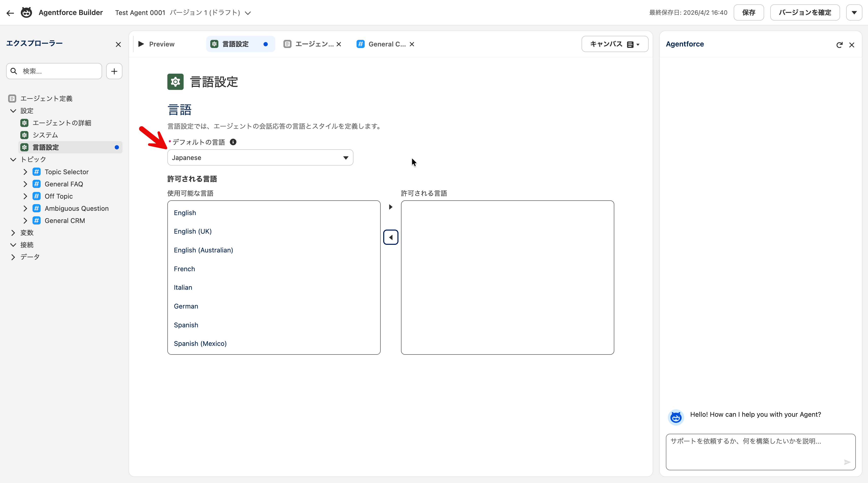Click the left arrow to remove language
The height and width of the screenshot is (483, 868).
pos(391,237)
